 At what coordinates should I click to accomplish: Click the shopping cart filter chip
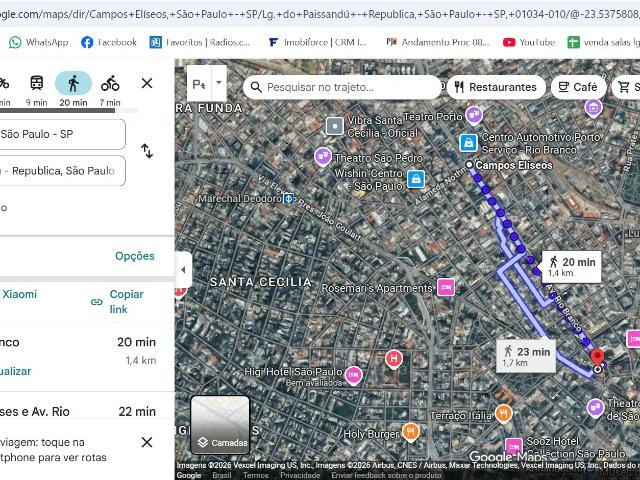click(x=626, y=87)
